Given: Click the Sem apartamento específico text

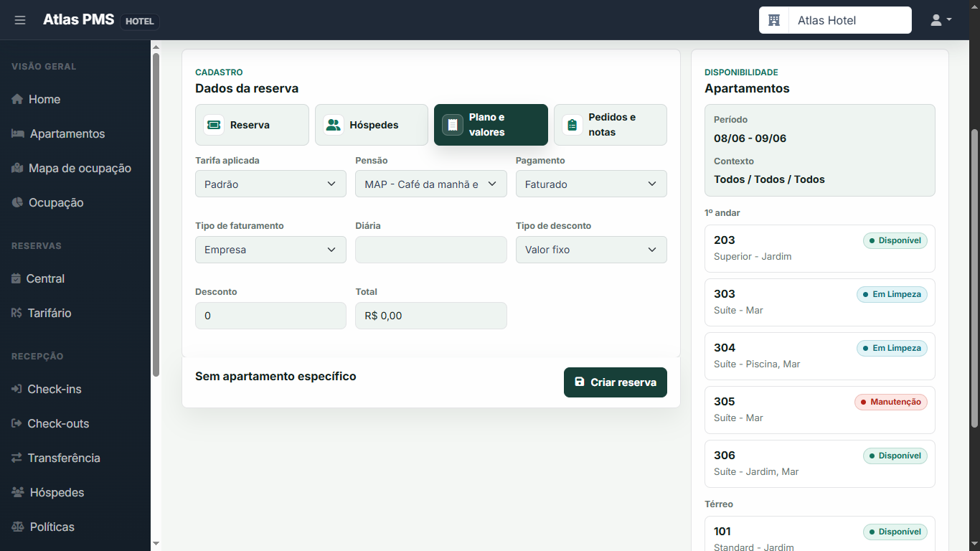Looking at the screenshot, I should pyautogui.click(x=275, y=376).
